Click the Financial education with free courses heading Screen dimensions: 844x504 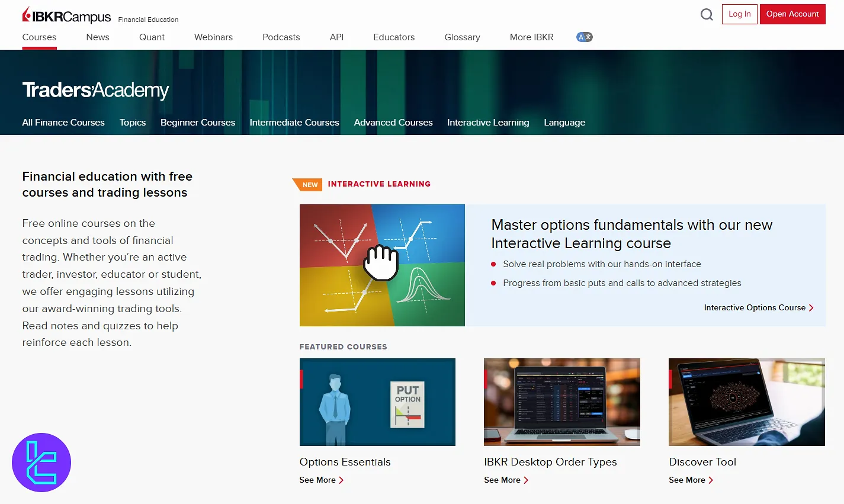(107, 184)
